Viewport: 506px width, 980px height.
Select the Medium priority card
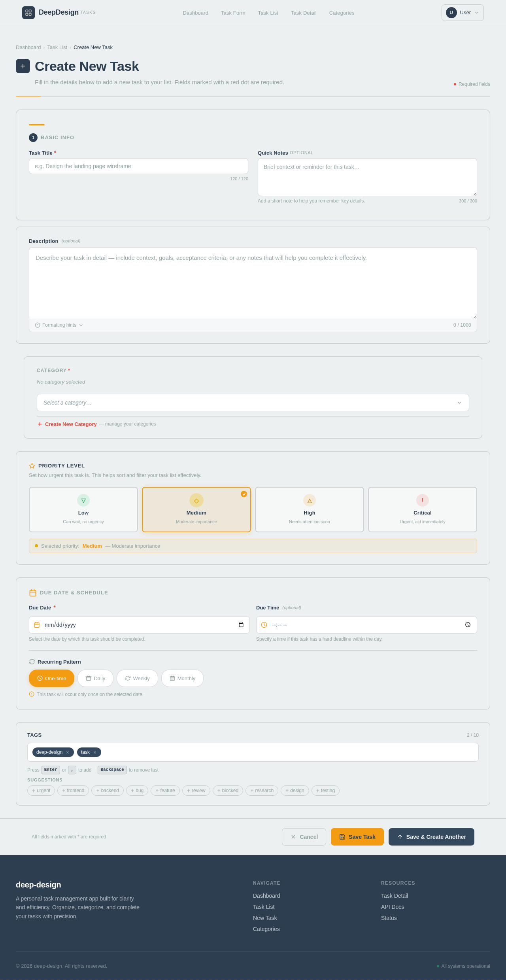click(196, 509)
